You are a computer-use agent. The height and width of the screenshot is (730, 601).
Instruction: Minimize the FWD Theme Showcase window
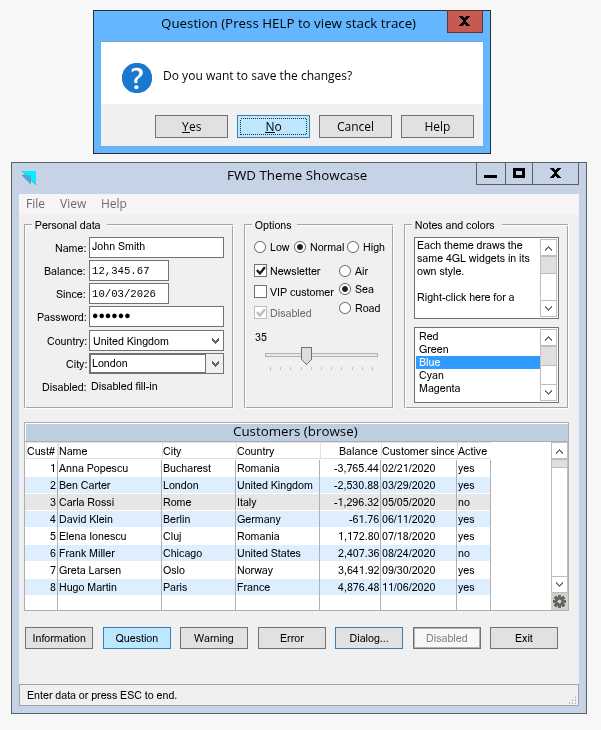pyautogui.click(x=490, y=174)
